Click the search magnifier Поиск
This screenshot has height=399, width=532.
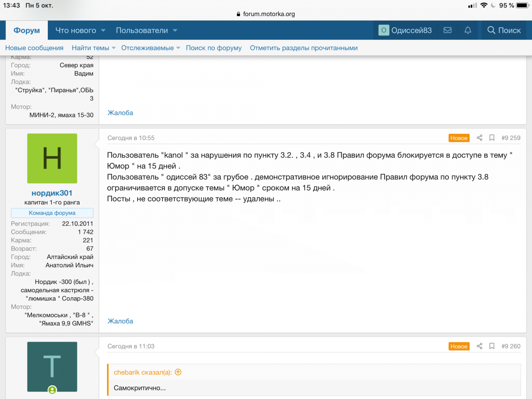pos(504,30)
